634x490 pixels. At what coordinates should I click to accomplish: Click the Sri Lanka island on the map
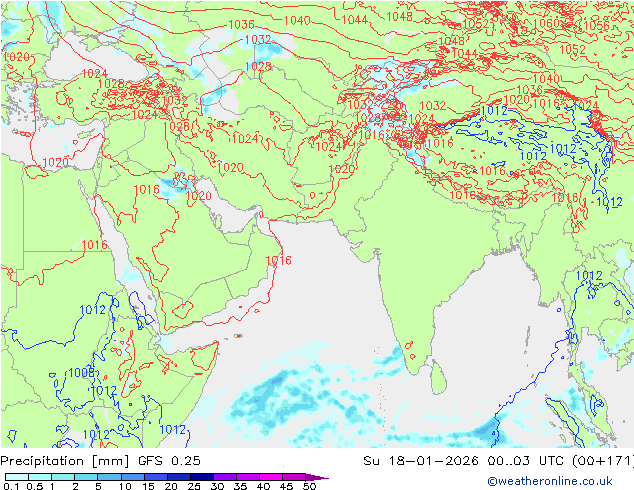click(x=439, y=377)
